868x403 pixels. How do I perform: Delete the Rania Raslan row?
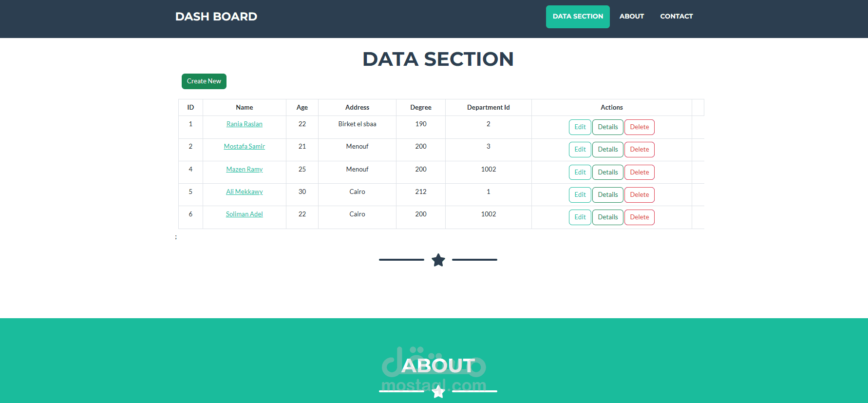(x=640, y=127)
